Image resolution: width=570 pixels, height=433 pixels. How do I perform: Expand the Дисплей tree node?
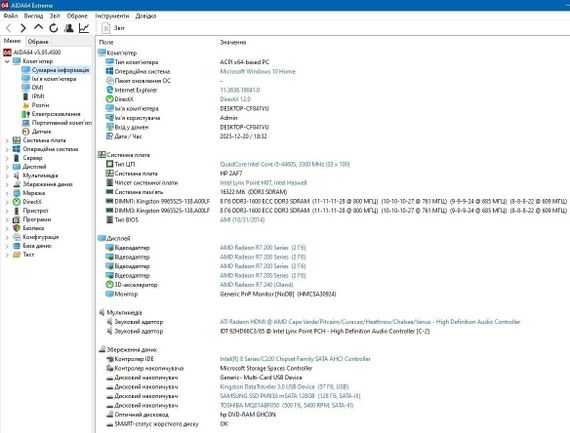click(x=7, y=167)
